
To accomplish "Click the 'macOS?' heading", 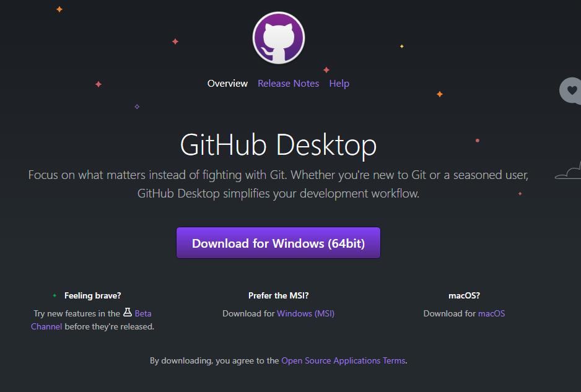I will point(464,295).
